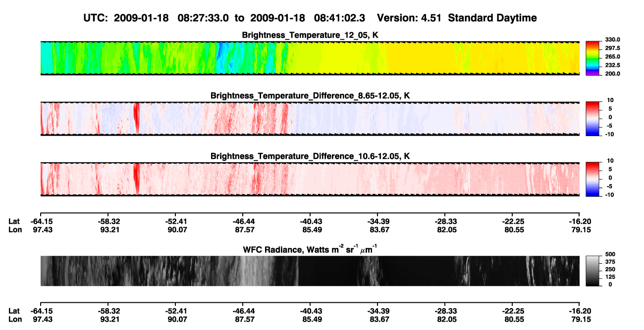
Task: Click the 500 tick on the WFC colorbar
Action: point(610,254)
